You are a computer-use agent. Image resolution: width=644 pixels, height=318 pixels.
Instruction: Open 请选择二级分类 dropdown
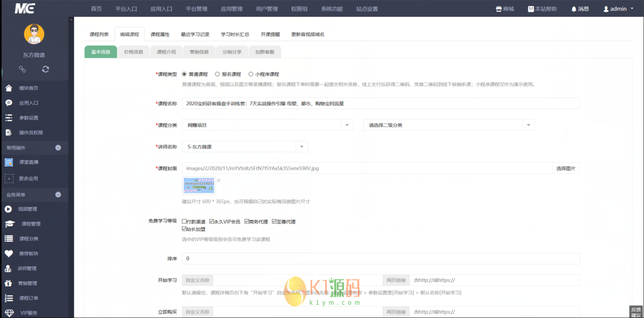coord(449,125)
